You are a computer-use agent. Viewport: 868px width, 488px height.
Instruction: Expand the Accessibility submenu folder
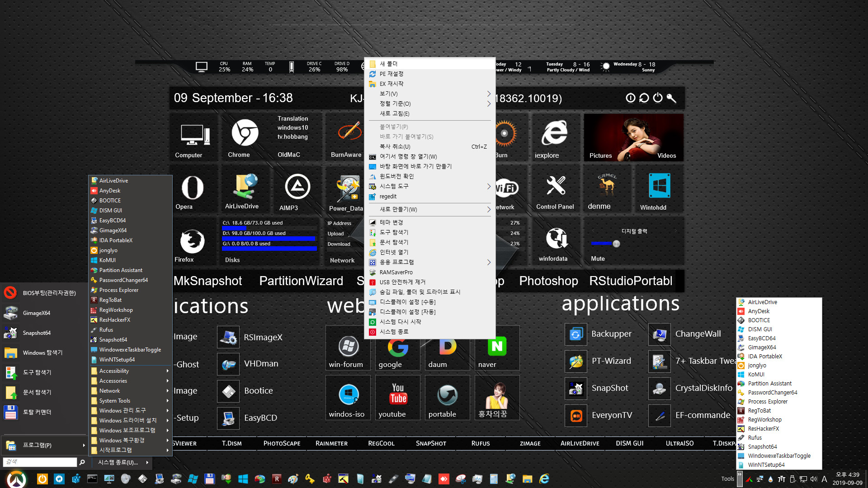[x=130, y=371]
